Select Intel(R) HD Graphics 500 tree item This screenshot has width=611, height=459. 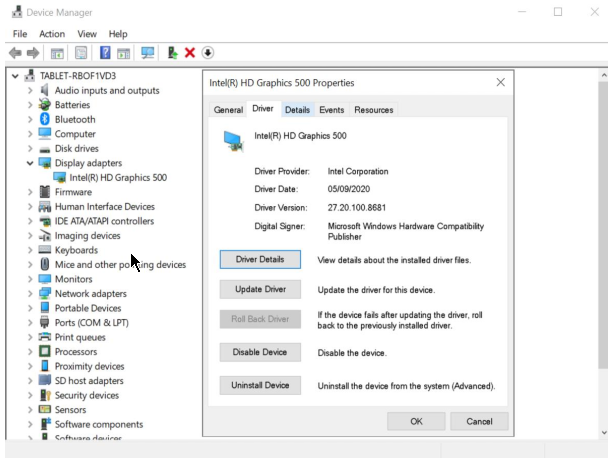click(x=117, y=178)
